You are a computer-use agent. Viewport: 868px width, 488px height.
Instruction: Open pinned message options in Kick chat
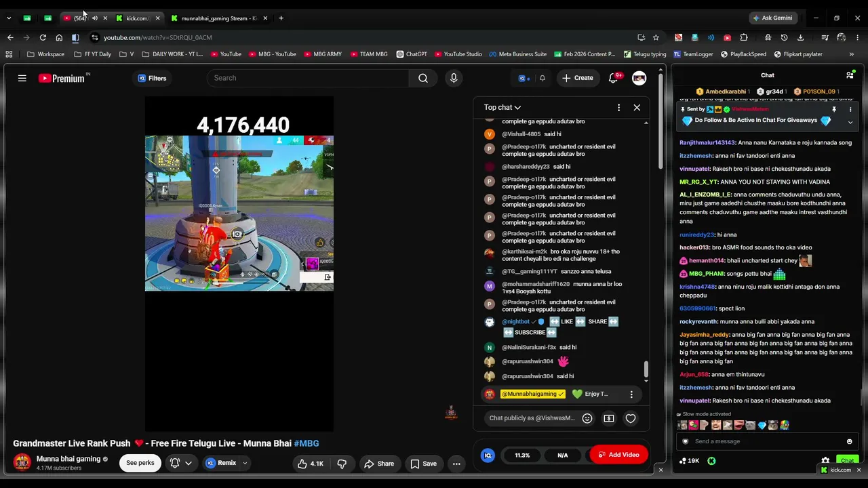pyautogui.click(x=850, y=109)
